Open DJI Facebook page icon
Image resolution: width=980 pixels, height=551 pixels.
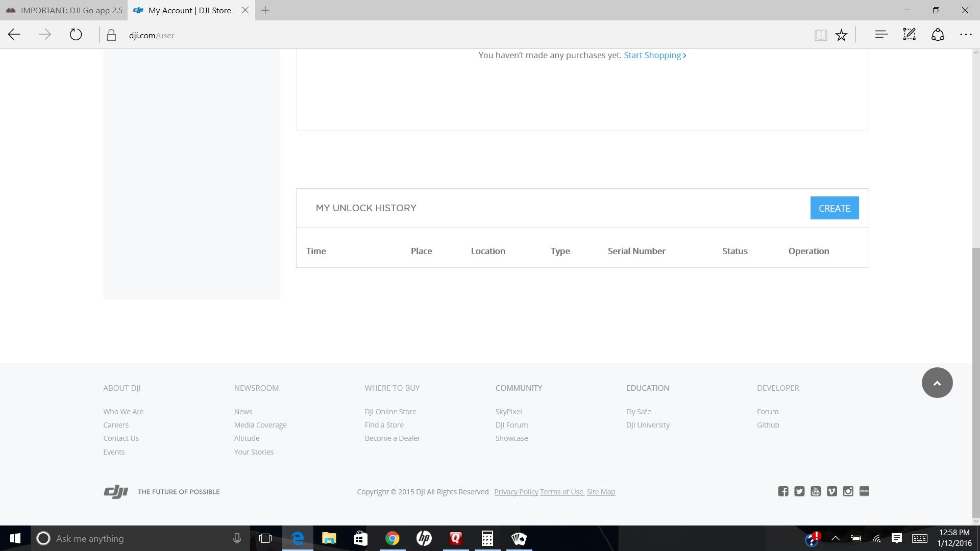pos(783,491)
